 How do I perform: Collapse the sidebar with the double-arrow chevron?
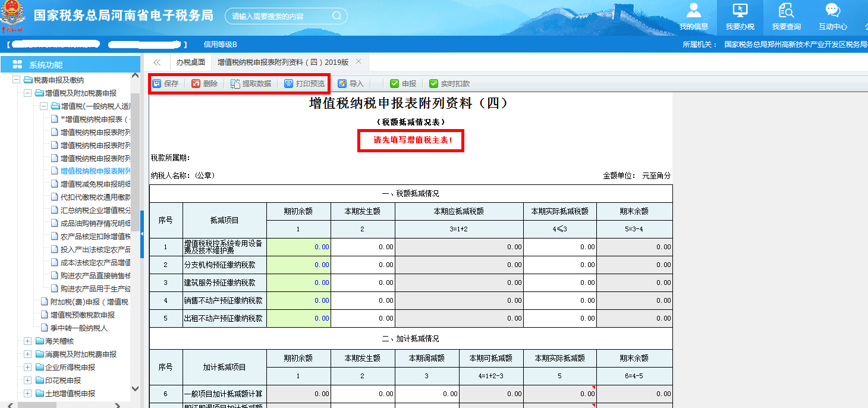click(156, 61)
